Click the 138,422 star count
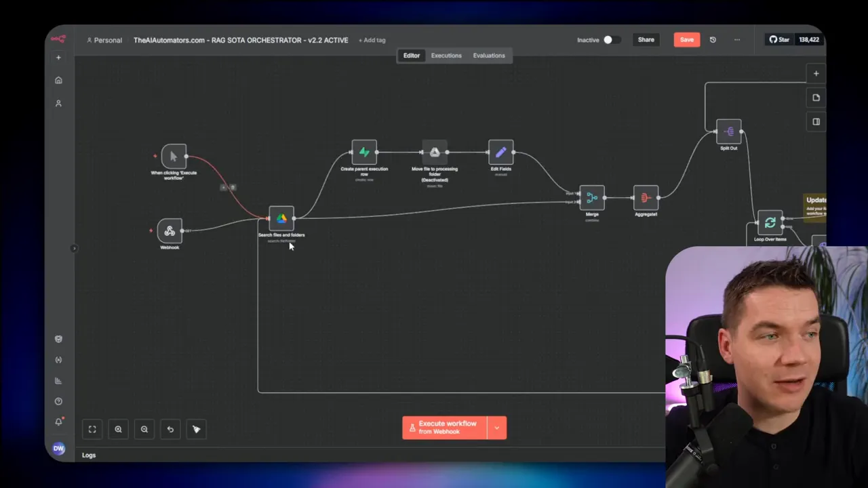The image size is (868, 488). pos(809,40)
